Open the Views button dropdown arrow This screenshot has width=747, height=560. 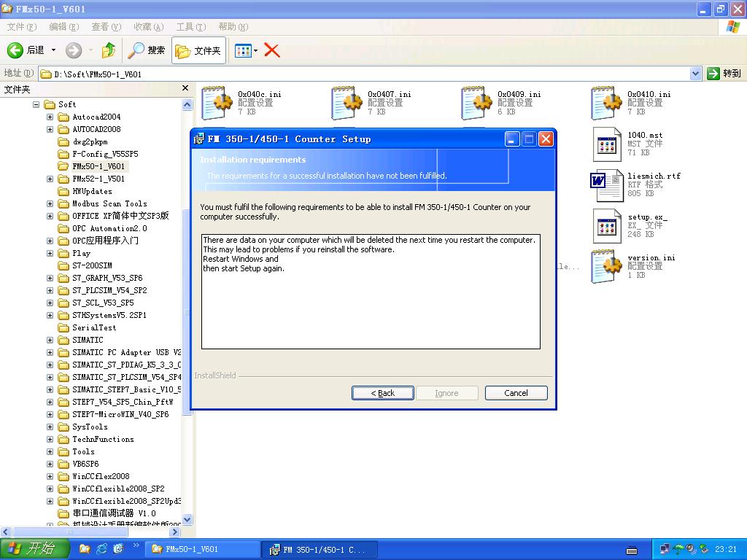pyautogui.click(x=256, y=50)
